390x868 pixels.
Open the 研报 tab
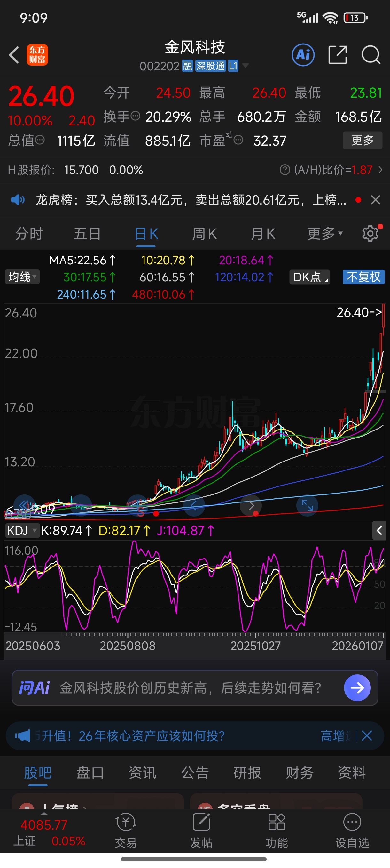[x=247, y=772]
